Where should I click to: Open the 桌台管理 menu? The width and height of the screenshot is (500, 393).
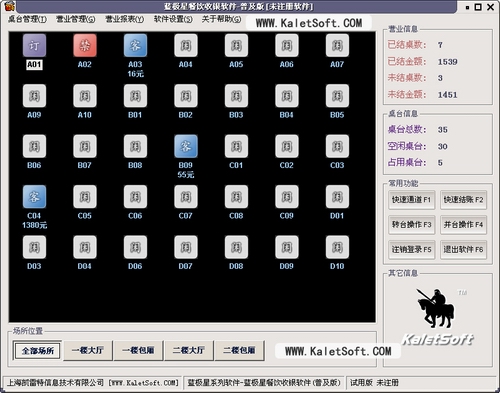(x=27, y=19)
